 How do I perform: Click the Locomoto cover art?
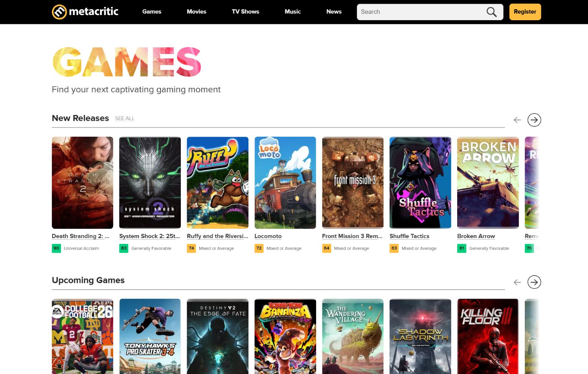[x=285, y=183]
